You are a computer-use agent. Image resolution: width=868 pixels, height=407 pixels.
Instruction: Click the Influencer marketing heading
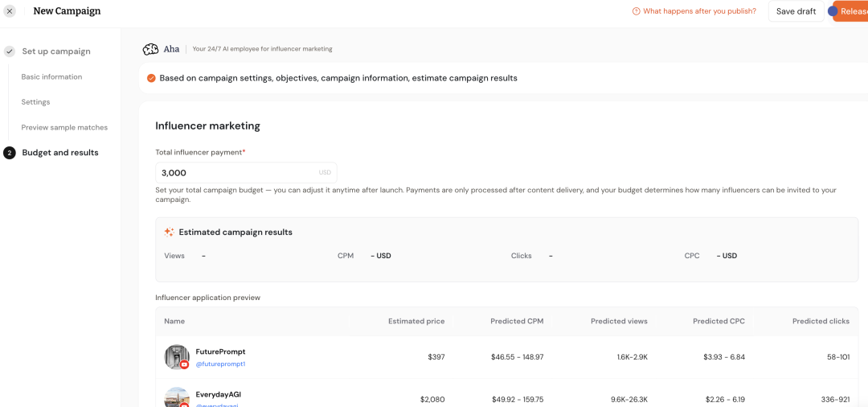pyautogui.click(x=207, y=126)
